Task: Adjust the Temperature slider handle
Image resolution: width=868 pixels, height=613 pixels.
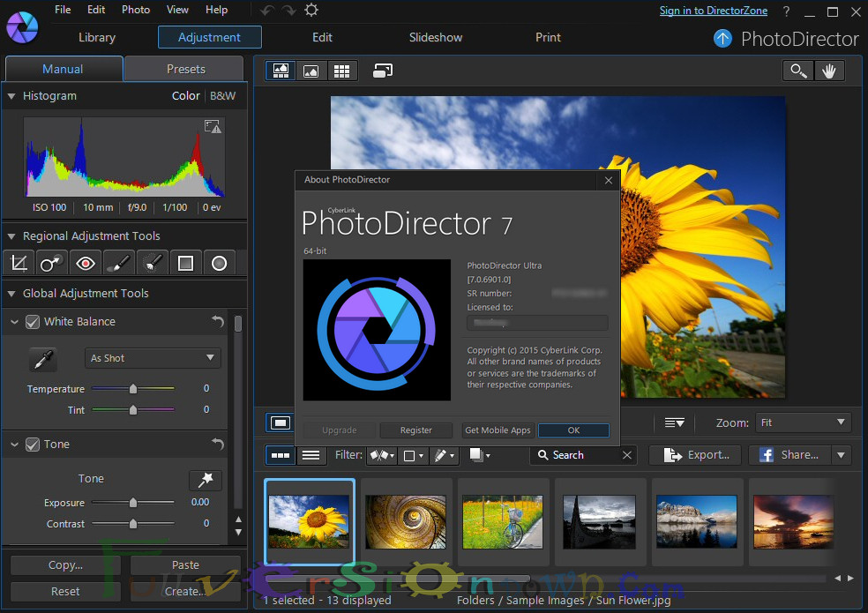Action: pyautogui.click(x=133, y=389)
